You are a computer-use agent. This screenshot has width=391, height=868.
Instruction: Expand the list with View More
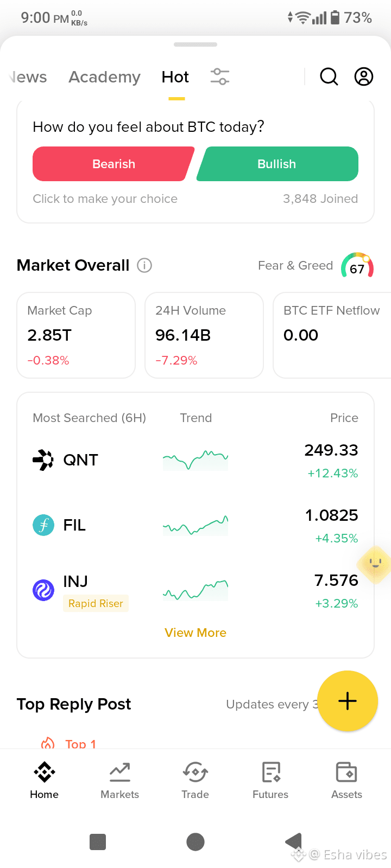click(195, 633)
